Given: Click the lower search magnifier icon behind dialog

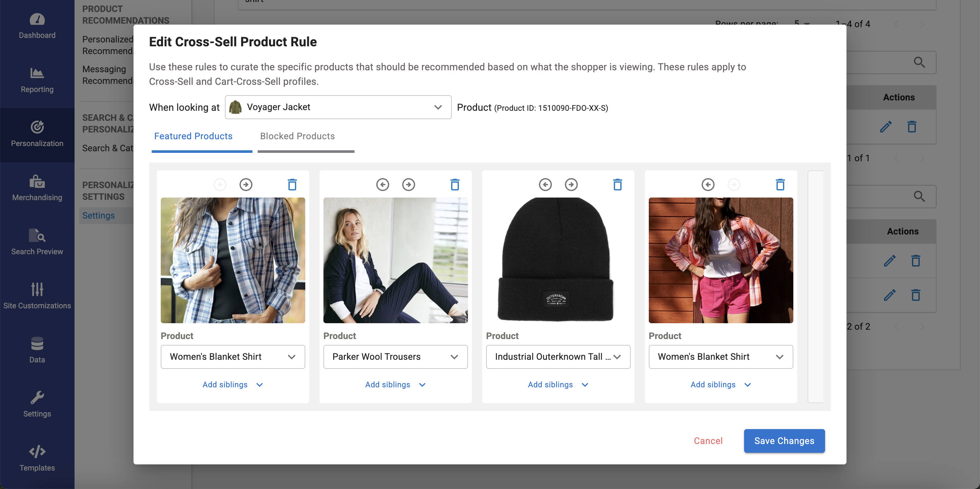Looking at the screenshot, I should (x=919, y=197).
